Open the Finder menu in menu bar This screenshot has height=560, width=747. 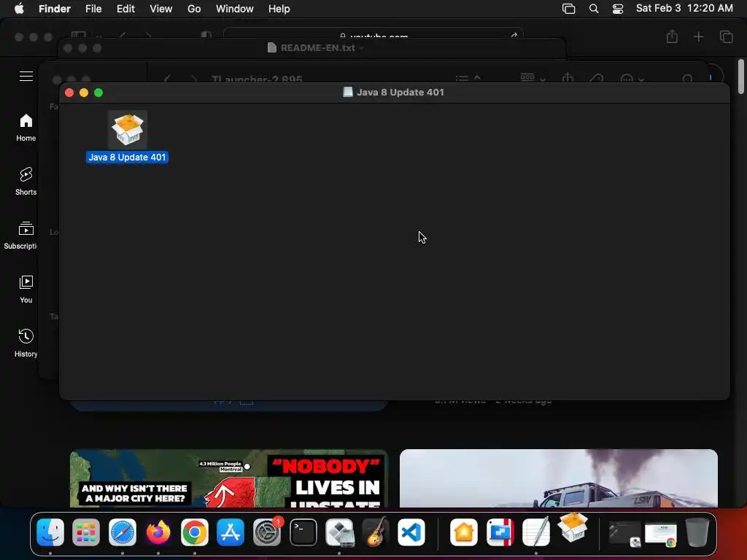click(54, 9)
